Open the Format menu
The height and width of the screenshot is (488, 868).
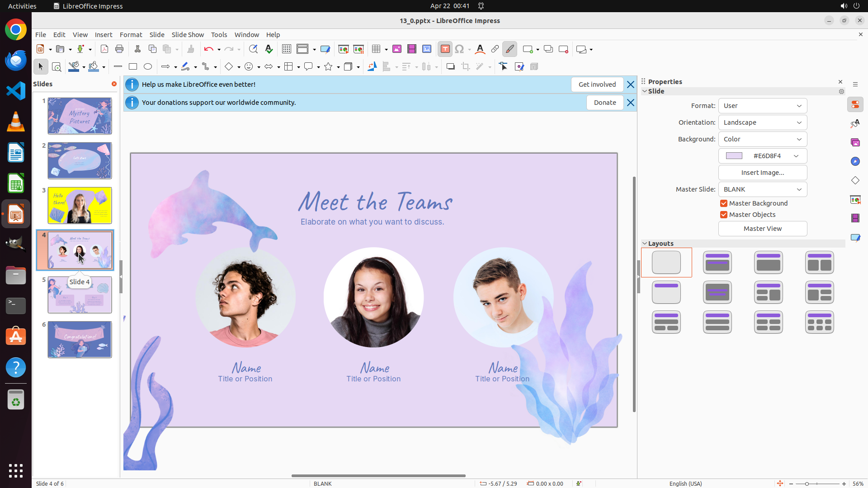[131, 35]
